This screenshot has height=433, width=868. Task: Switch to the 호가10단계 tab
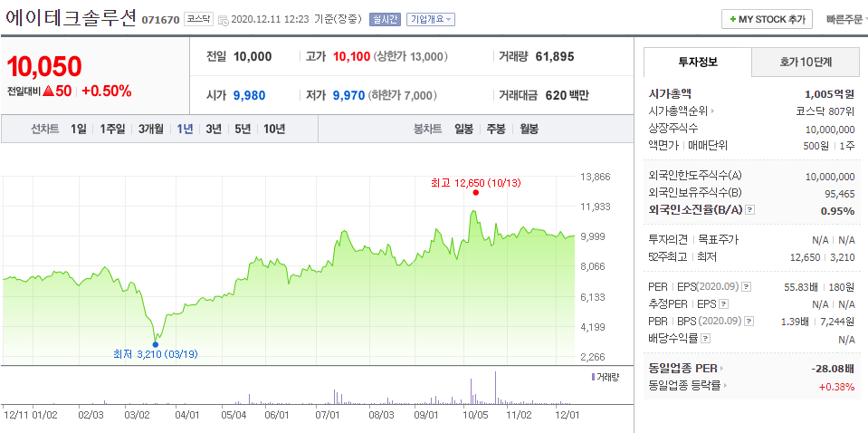coord(806,62)
